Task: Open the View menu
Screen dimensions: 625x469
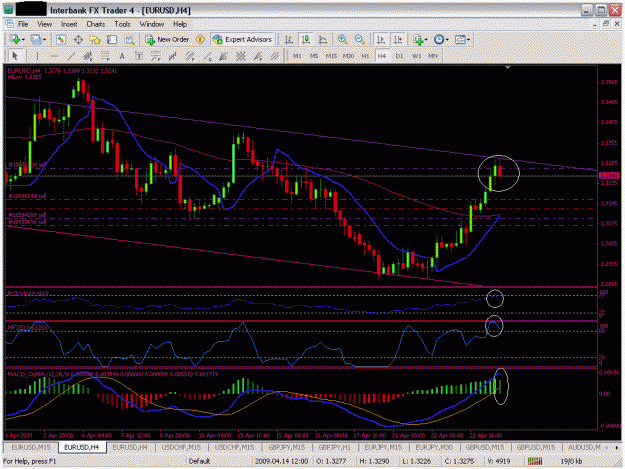Action: (x=45, y=24)
